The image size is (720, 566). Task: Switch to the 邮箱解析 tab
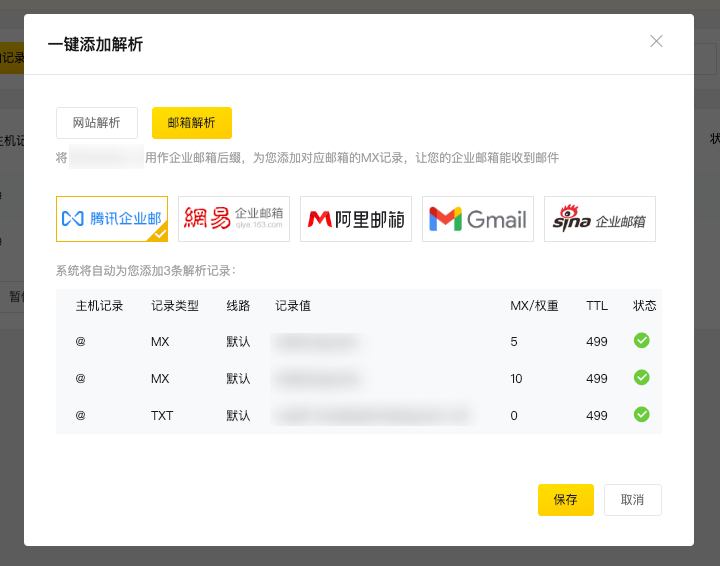click(x=192, y=123)
